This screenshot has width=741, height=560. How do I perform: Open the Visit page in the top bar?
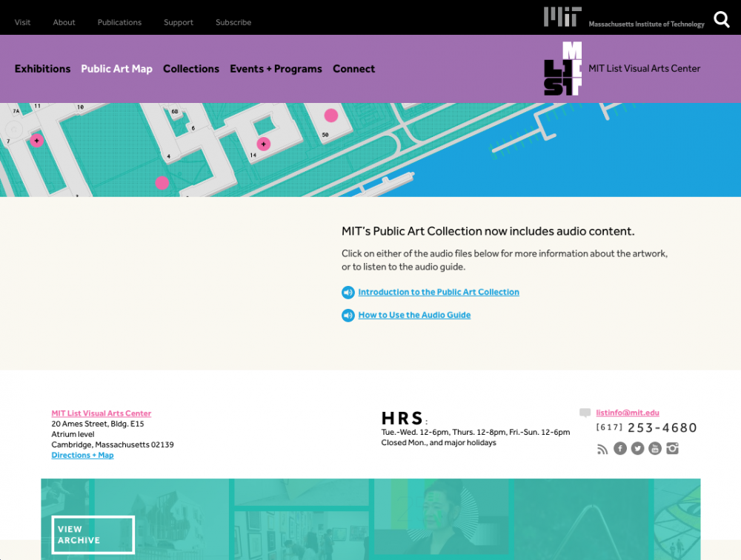click(x=23, y=22)
